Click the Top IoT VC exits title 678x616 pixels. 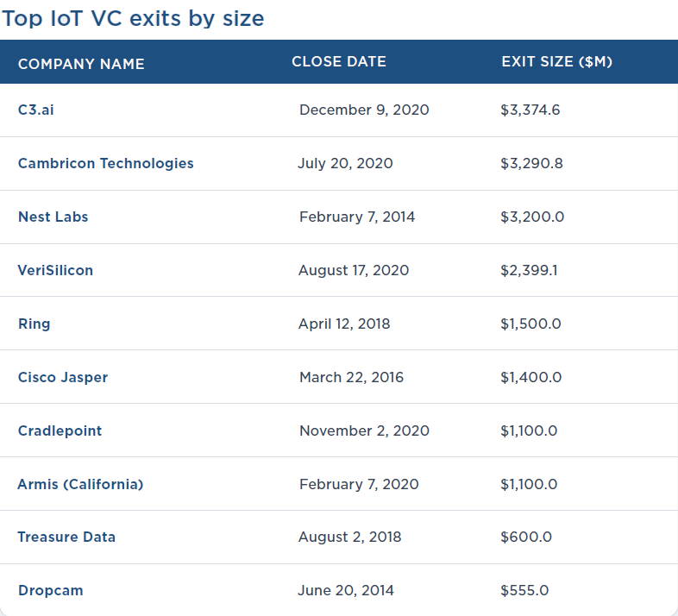(x=133, y=17)
